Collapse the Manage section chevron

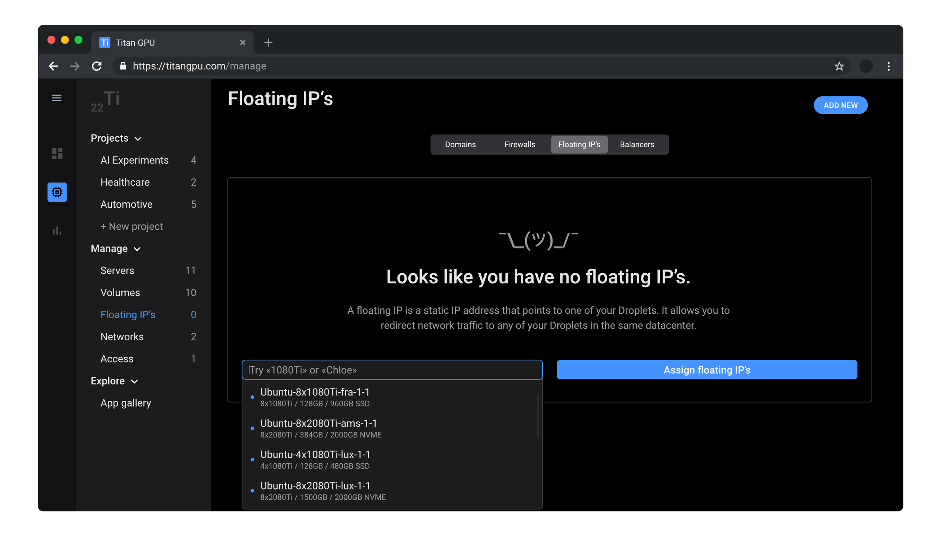click(x=137, y=249)
